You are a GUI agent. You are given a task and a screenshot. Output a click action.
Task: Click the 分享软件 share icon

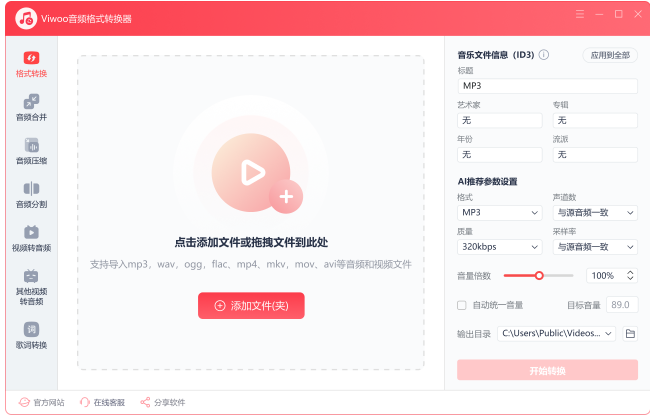145,402
